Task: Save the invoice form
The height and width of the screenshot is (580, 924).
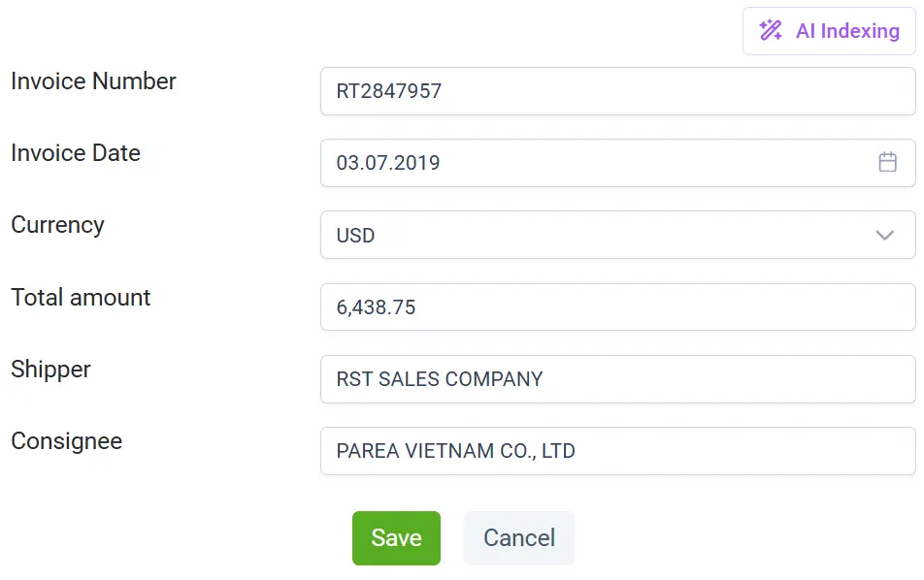Action: [396, 538]
